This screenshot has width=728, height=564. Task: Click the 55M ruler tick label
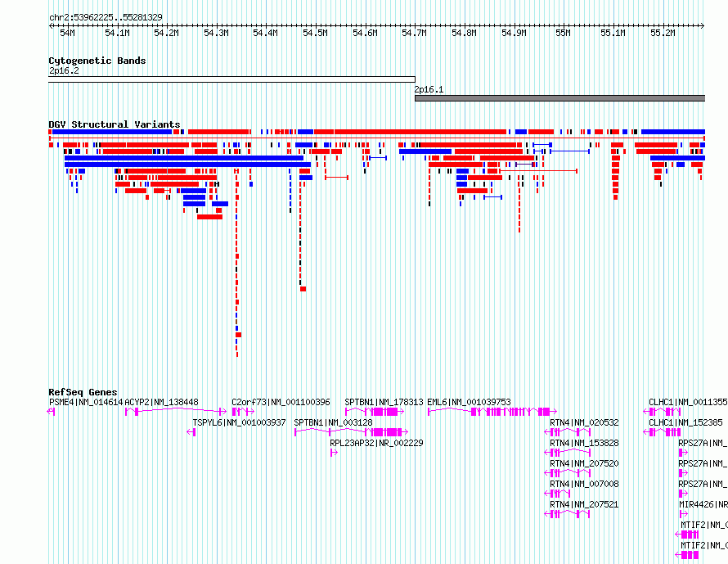coord(564,33)
